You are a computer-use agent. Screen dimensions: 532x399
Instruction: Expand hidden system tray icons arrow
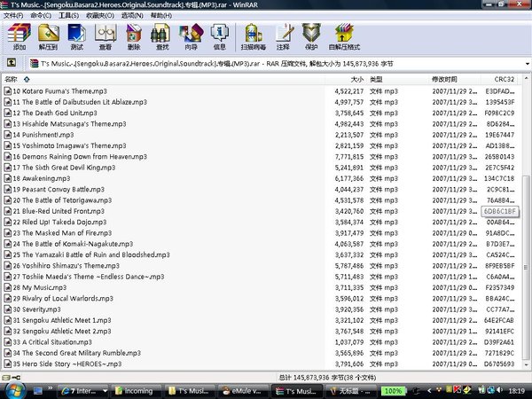click(429, 391)
